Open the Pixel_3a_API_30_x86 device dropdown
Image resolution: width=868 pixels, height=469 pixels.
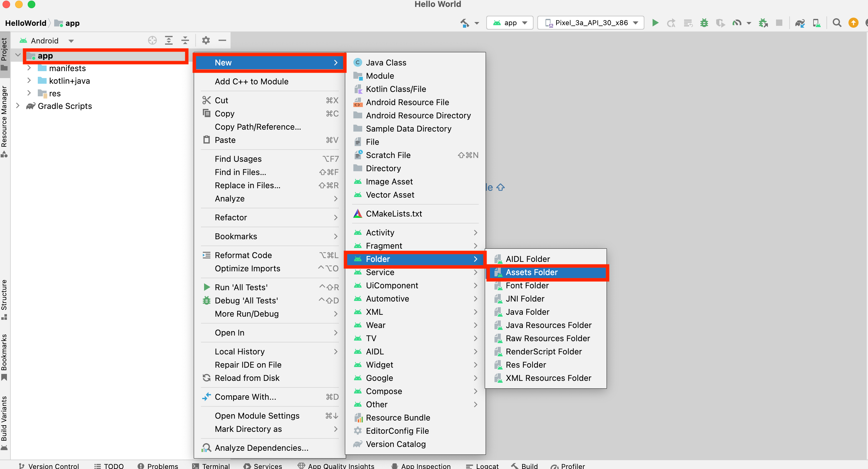[x=591, y=23]
